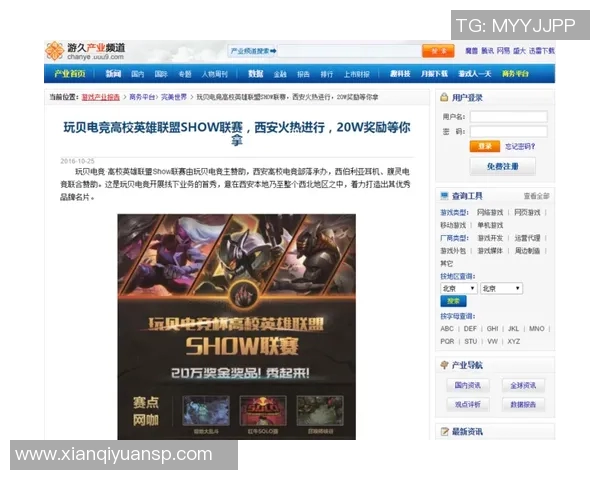
Task: Click the 商务平台 breadcrumb link
Action: [x=142, y=97]
